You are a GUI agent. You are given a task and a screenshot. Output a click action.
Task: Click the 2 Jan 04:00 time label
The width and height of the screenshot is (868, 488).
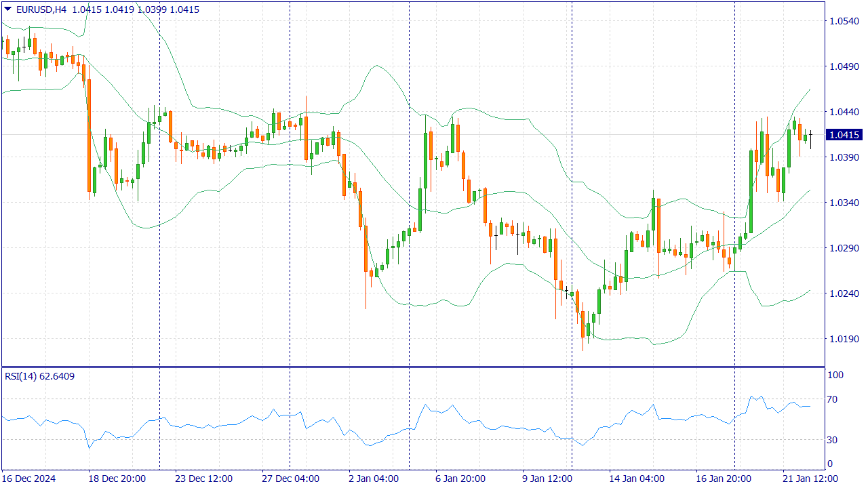pyautogui.click(x=375, y=479)
